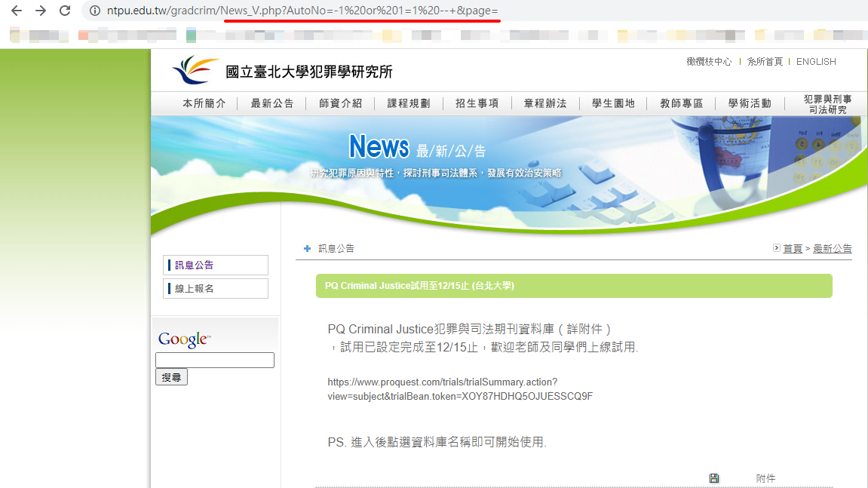This screenshot has width=868, height=488.
Task: Open 本所簡介 menu
Action: (204, 103)
